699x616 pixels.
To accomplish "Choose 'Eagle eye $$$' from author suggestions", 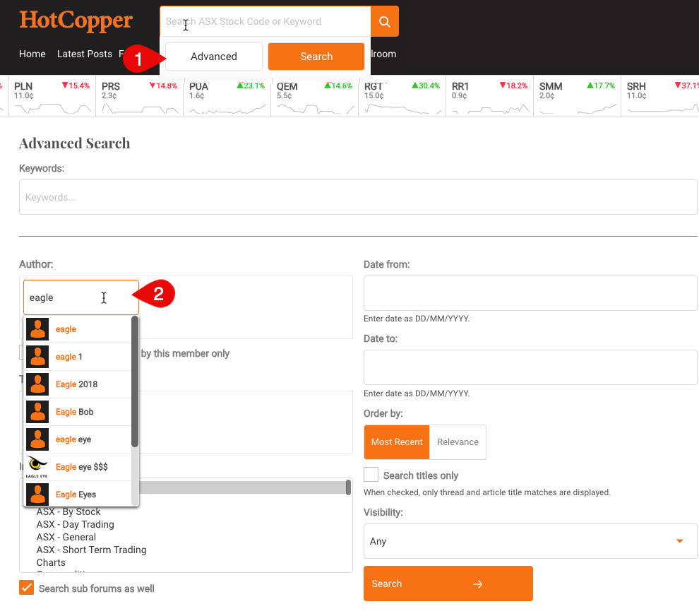I will click(78, 467).
